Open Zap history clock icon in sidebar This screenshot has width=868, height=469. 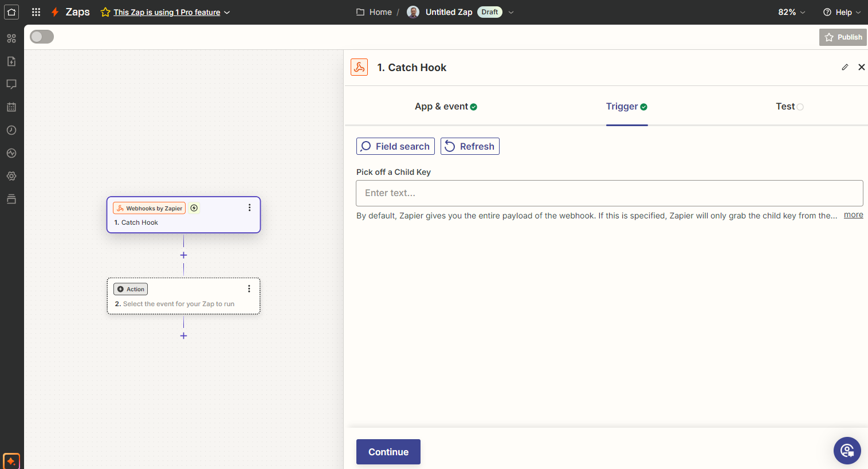pos(11,130)
